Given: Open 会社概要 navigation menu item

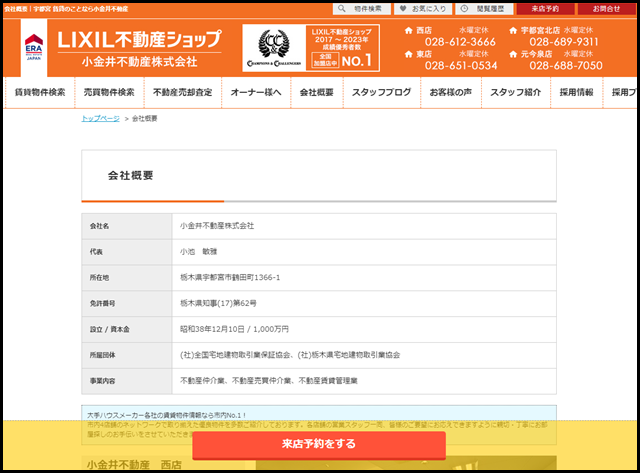Looking at the screenshot, I should coord(317,93).
